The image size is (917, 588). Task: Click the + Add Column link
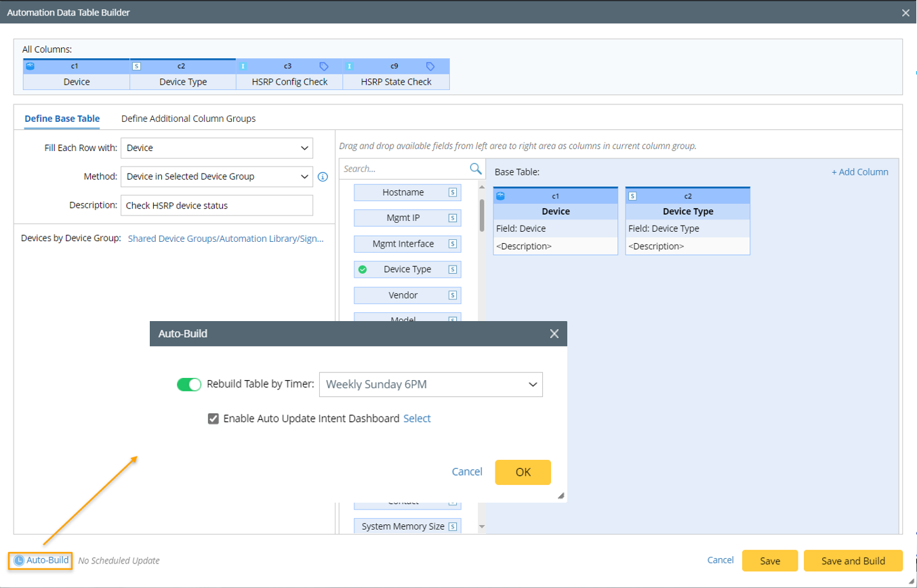(x=859, y=172)
